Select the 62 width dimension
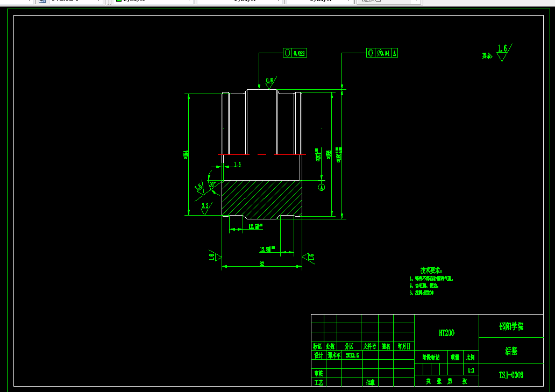Screen dimensions: 555x392 (262, 264)
